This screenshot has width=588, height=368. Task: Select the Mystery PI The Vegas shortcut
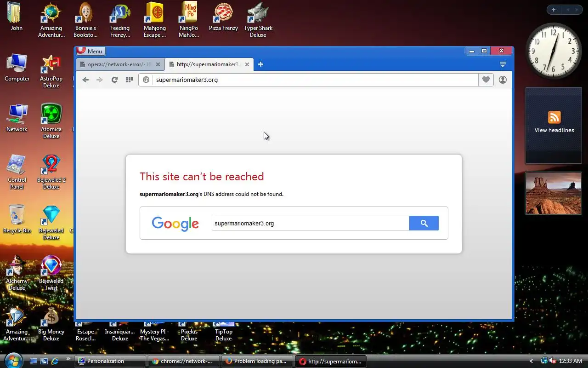click(154, 332)
